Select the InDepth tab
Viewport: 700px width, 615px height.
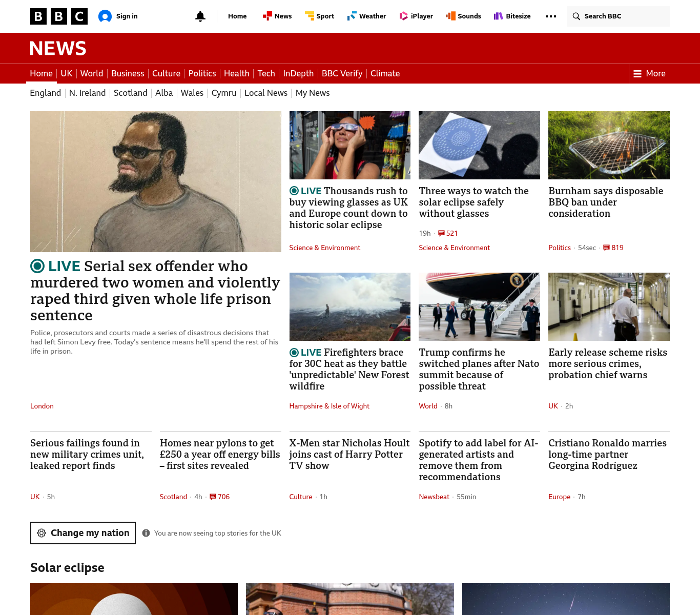click(x=298, y=74)
